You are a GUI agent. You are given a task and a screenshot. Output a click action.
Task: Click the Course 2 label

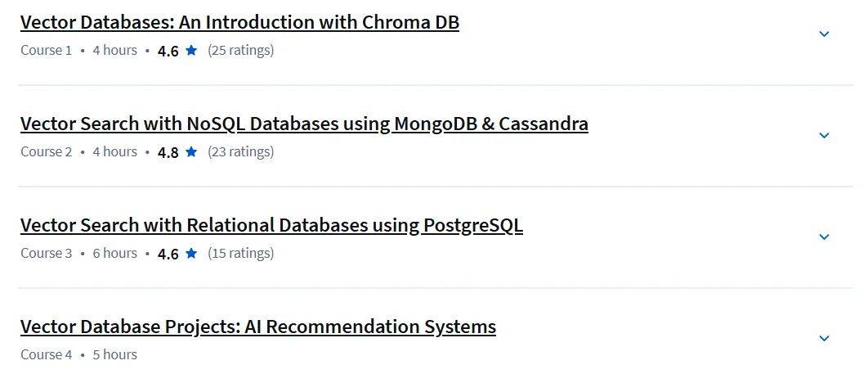[47, 152]
